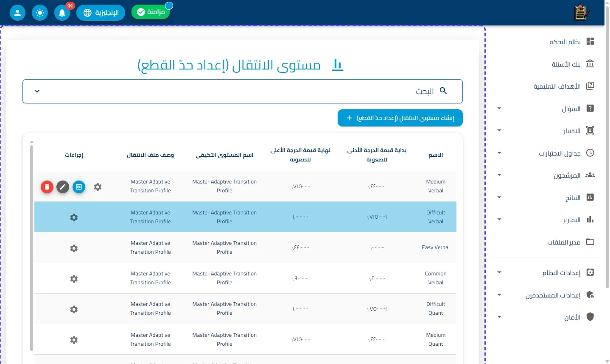Image resolution: width=610 pixels, height=364 pixels.
Task: Click the البحث search input field
Action: (243, 91)
